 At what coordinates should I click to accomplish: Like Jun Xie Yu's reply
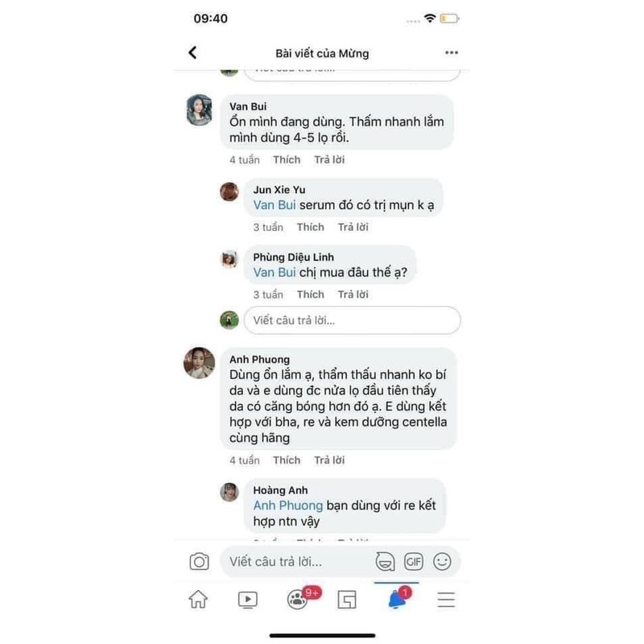[311, 227]
